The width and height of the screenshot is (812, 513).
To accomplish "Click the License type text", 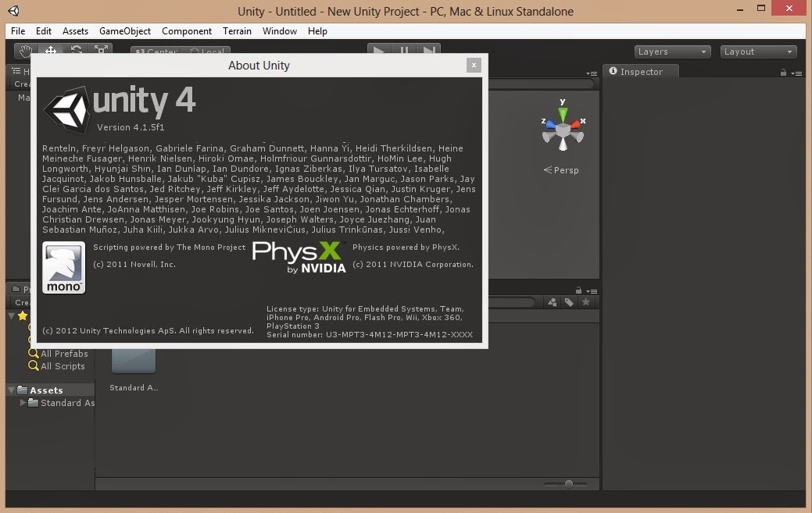I will tap(364, 317).
